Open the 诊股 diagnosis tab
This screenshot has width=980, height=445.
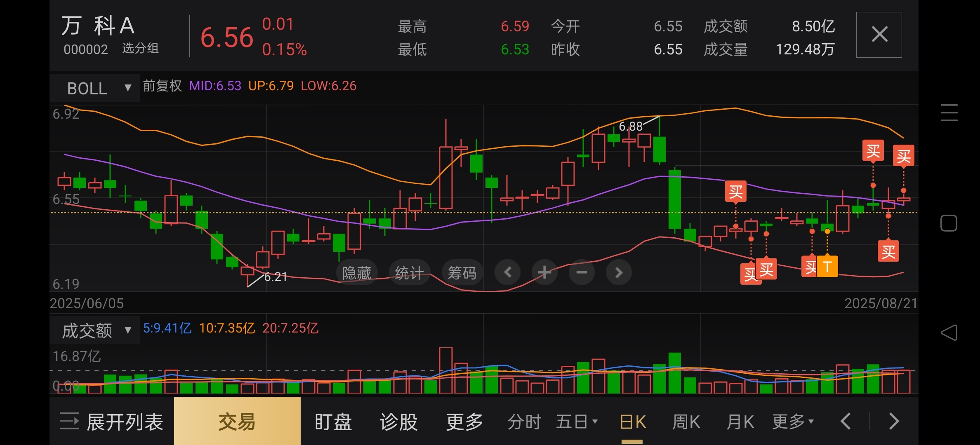pyautogui.click(x=399, y=422)
